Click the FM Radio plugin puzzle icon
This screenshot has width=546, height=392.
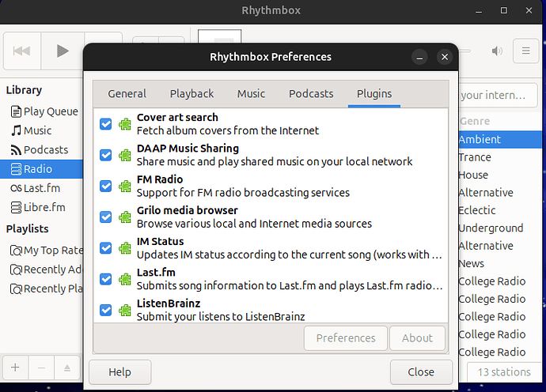coord(124,186)
